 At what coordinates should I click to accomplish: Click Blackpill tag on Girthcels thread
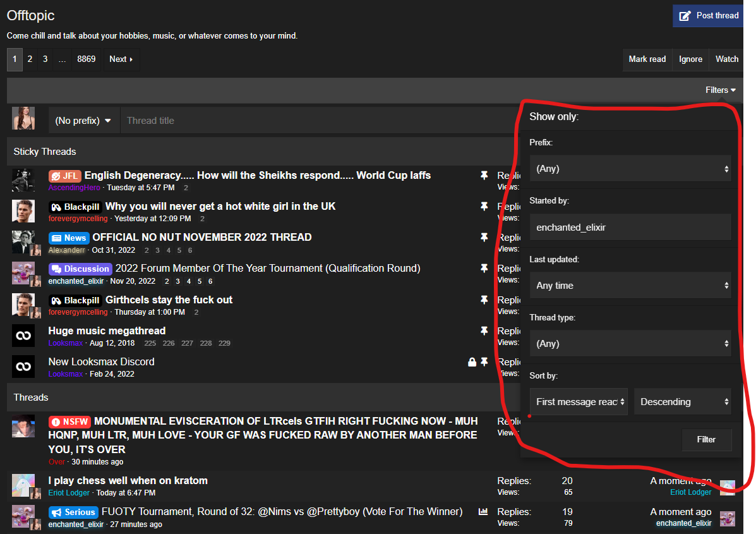click(x=75, y=301)
